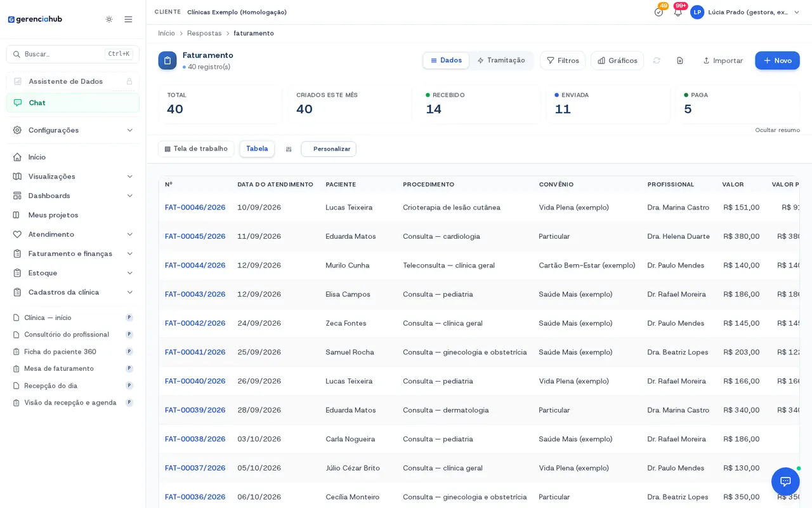Screen dimensions: 812x508
Task: Open record FAT-00041/2026
Action: click(195, 352)
